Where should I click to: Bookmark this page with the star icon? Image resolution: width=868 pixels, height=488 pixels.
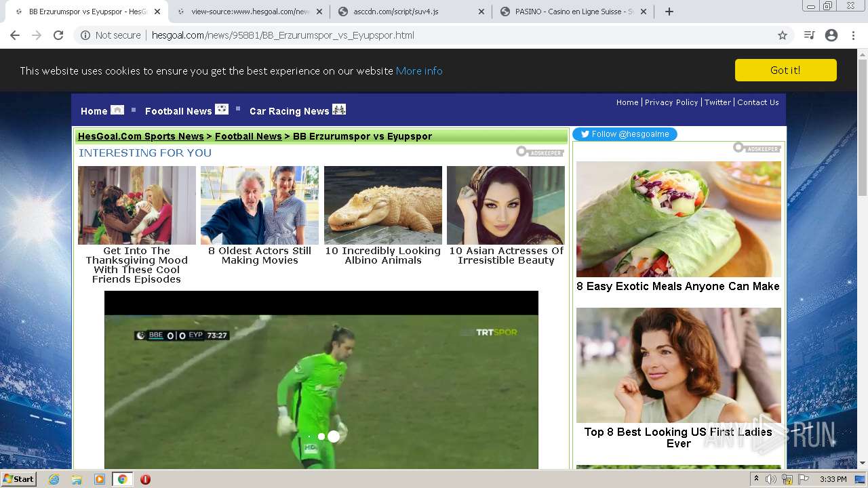click(783, 35)
